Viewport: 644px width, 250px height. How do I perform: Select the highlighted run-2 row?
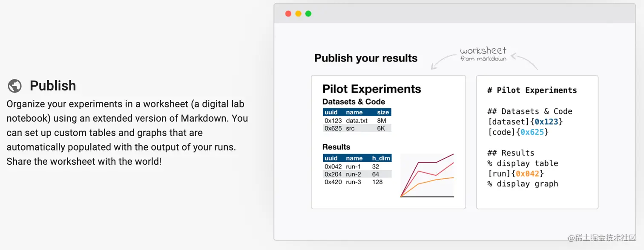(x=356, y=174)
